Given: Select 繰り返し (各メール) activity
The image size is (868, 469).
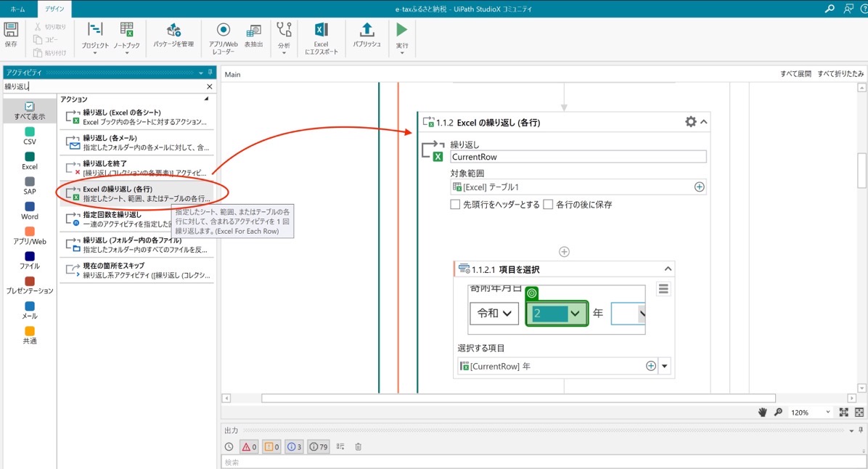Looking at the screenshot, I should pyautogui.click(x=136, y=142).
